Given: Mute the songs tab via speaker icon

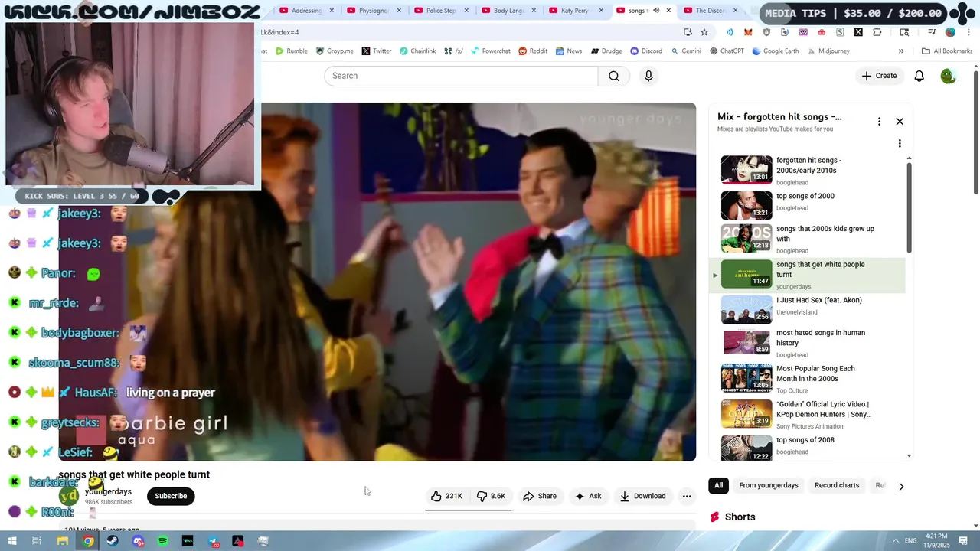Looking at the screenshot, I should tap(656, 11).
